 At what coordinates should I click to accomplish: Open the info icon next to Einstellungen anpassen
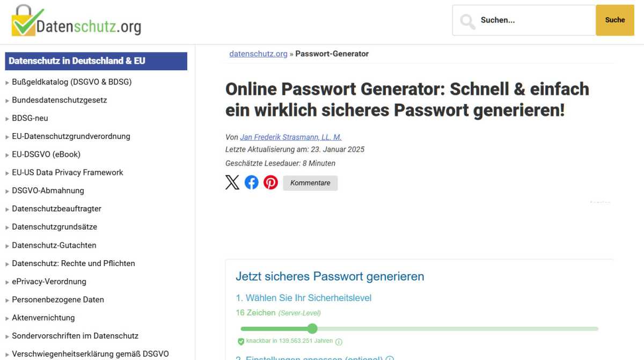click(390, 358)
